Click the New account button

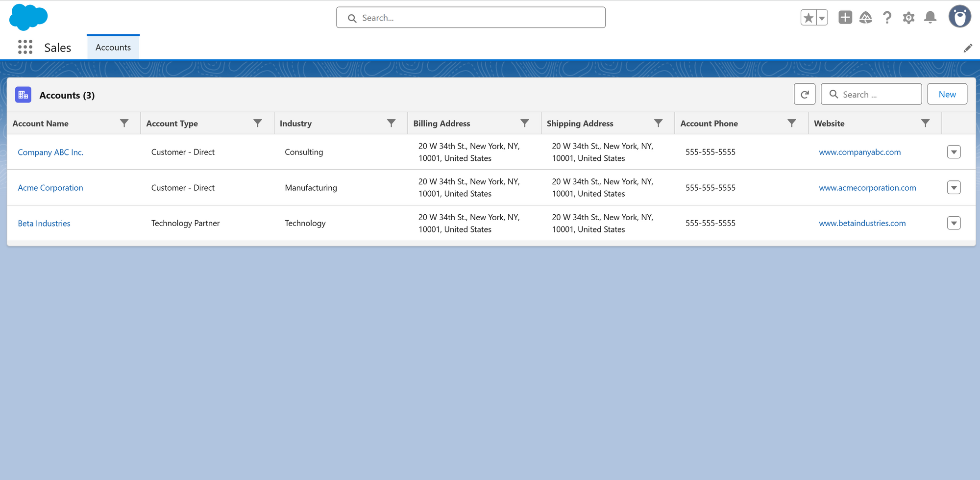947,94
